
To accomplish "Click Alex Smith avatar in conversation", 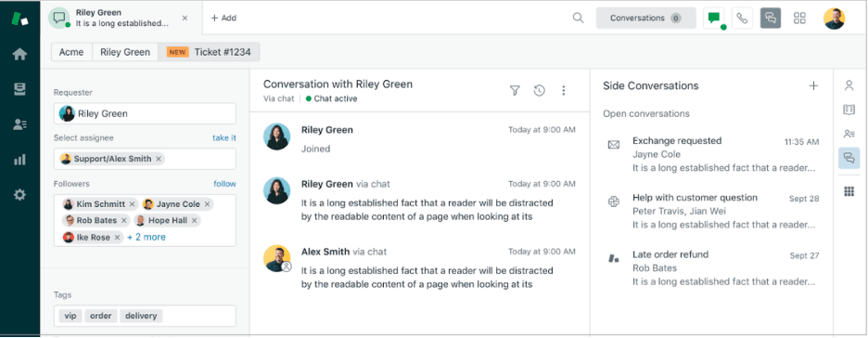I will 276,258.
